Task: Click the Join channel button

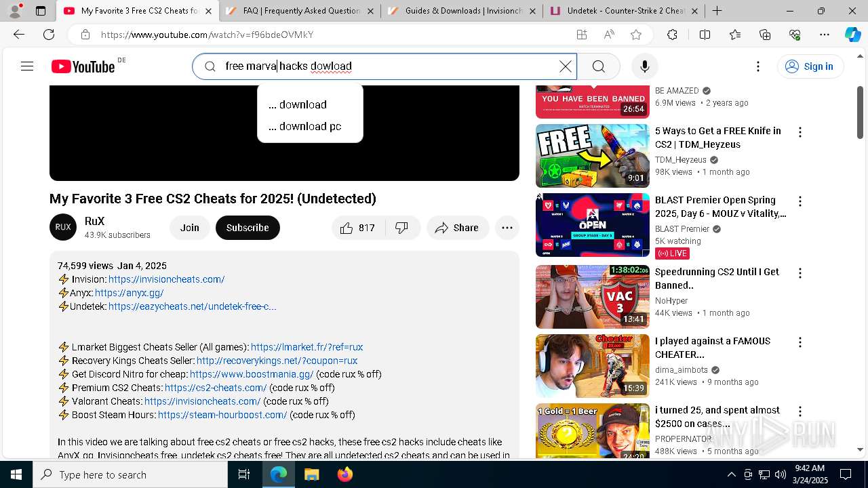Action: pos(190,228)
